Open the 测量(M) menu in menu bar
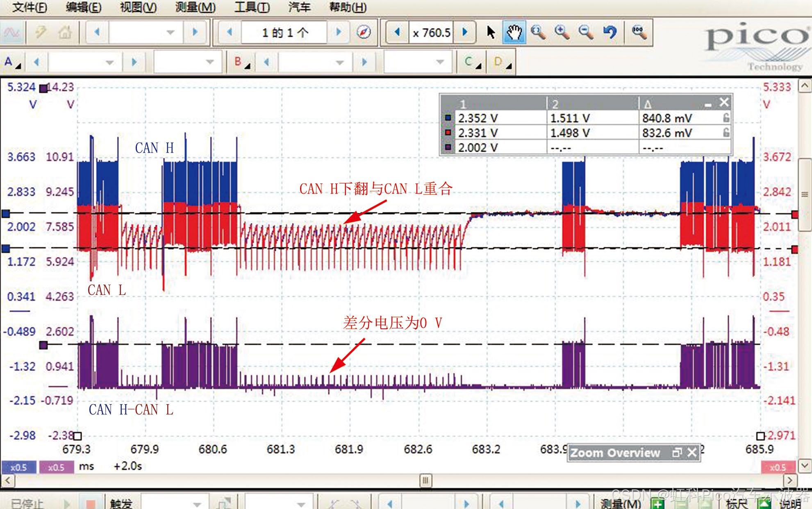Viewport: 812px width, 509px height. [195, 7]
